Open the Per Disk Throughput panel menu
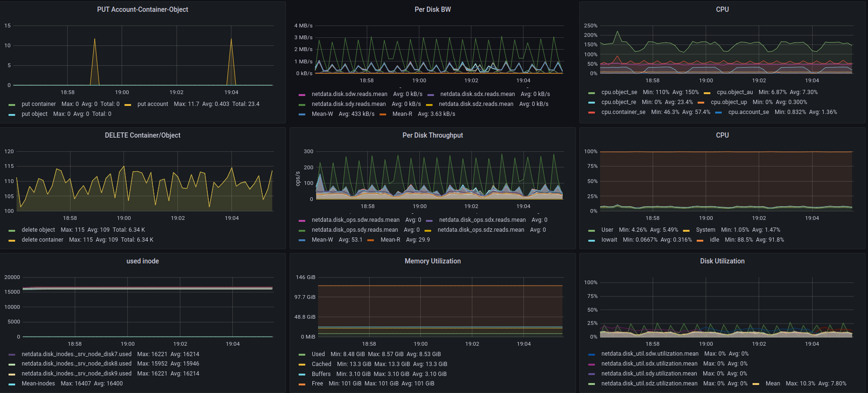This screenshot has height=393, width=868. tap(433, 135)
